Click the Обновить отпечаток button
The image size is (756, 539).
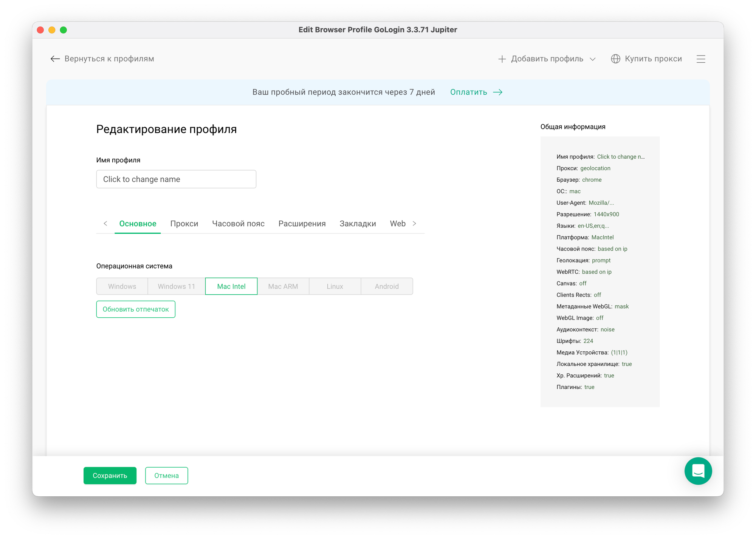coord(136,309)
